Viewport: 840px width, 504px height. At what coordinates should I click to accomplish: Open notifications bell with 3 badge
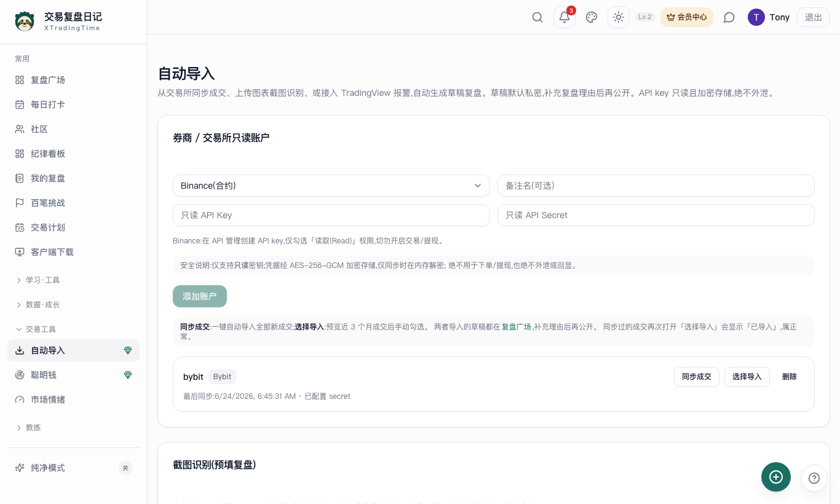(565, 17)
